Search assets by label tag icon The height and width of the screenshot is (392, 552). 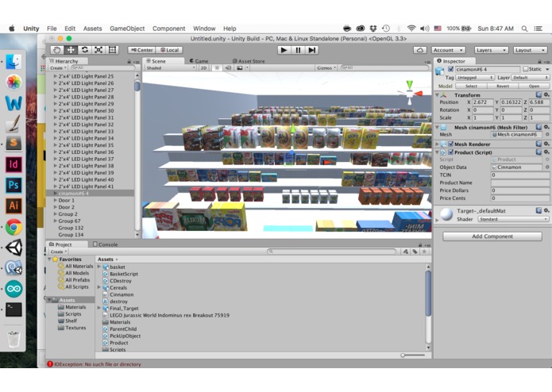coord(415,252)
